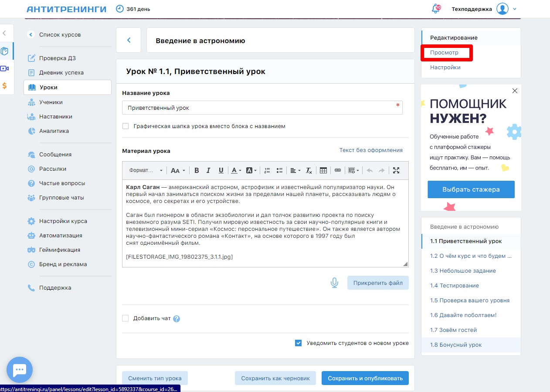Open the font size dropdown

point(177,170)
